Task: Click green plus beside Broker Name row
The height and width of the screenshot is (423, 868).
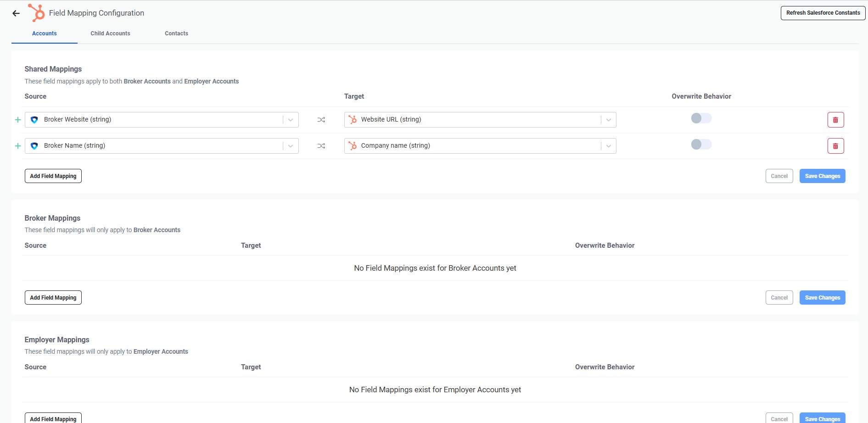Action: coord(18,146)
